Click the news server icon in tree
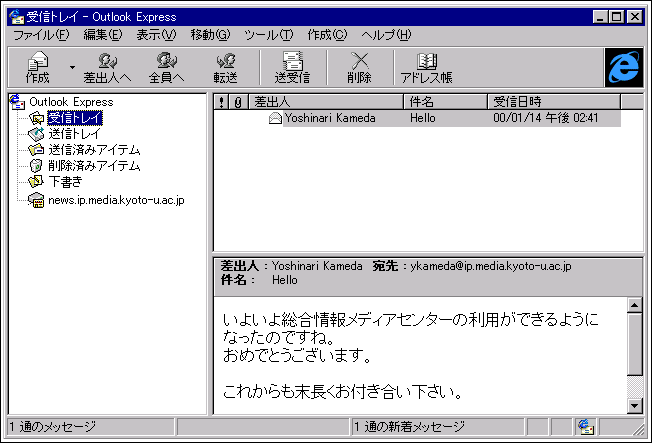This screenshot has width=652, height=443. (36, 200)
